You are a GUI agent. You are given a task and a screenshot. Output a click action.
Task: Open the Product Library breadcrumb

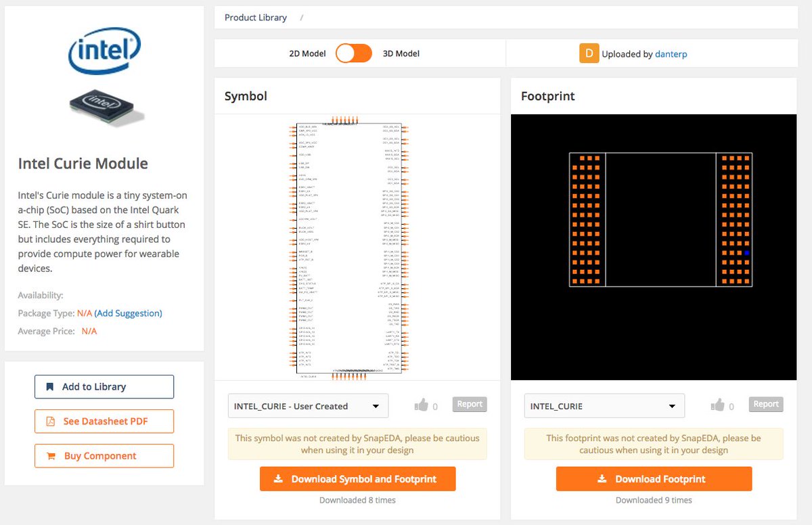tap(256, 18)
